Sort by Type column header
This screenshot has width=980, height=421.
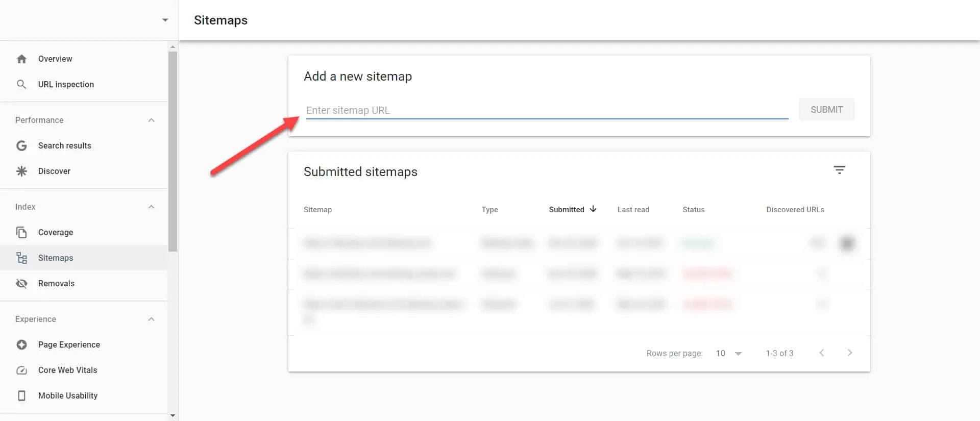pyautogui.click(x=489, y=210)
